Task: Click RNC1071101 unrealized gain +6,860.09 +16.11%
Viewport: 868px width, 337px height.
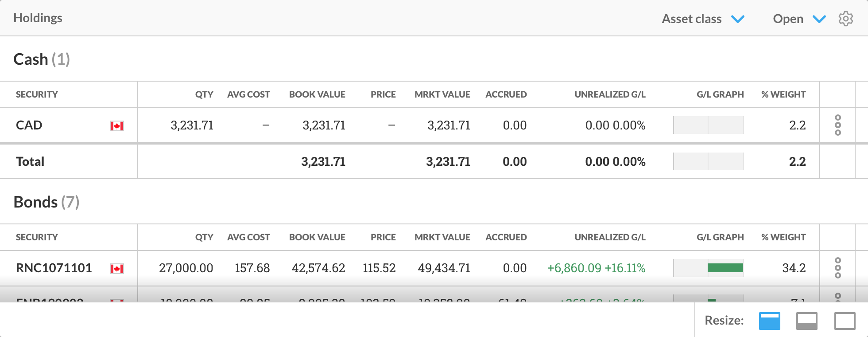Action: pyautogui.click(x=596, y=268)
